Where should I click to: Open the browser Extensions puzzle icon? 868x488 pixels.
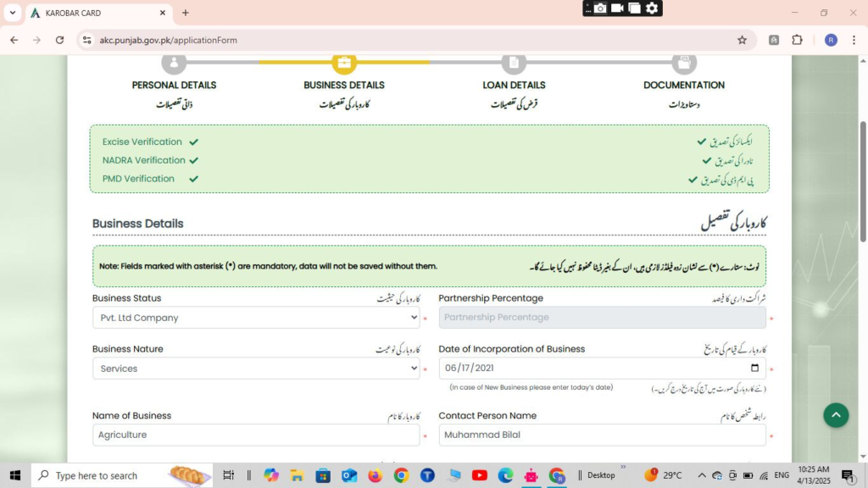pyautogui.click(x=797, y=40)
